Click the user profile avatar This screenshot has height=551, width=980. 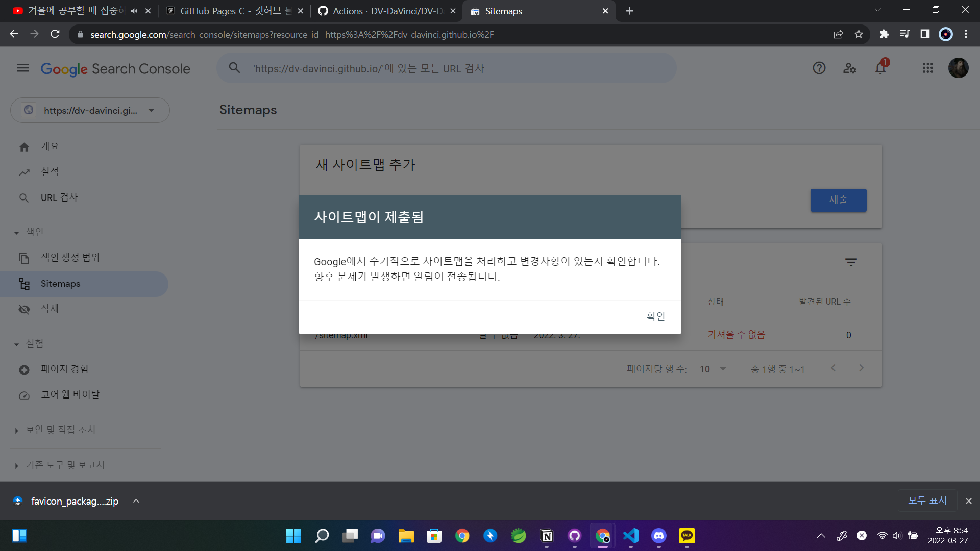tap(959, 68)
